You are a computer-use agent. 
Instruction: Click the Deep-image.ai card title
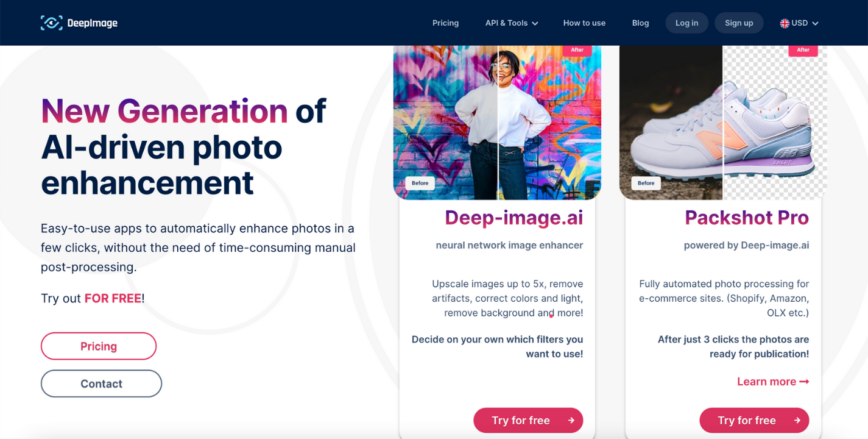[513, 218]
